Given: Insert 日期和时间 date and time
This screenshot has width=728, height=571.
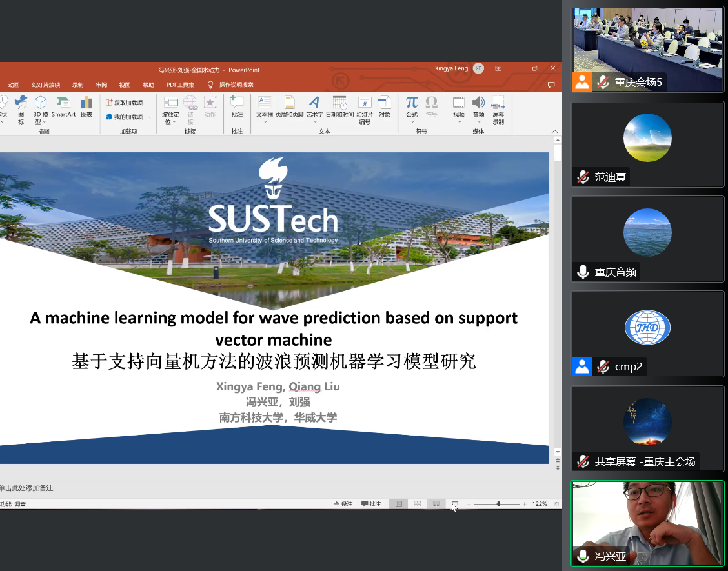Looking at the screenshot, I should pos(340,106).
